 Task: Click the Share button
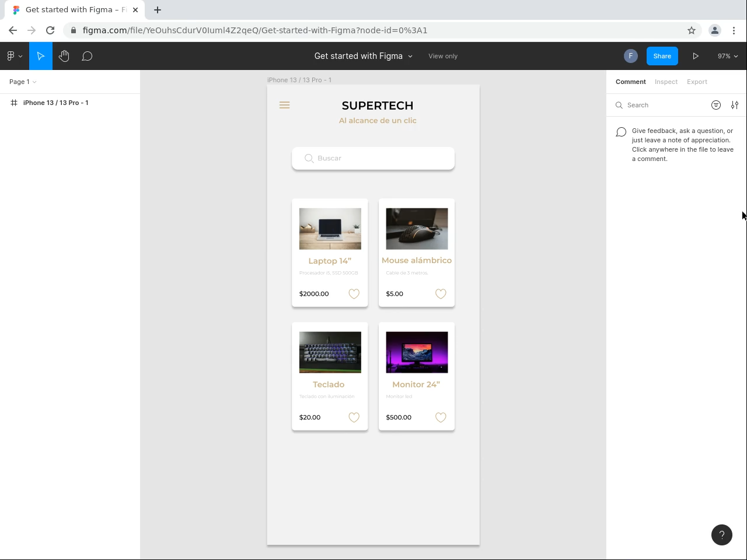pyautogui.click(x=662, y=56)
